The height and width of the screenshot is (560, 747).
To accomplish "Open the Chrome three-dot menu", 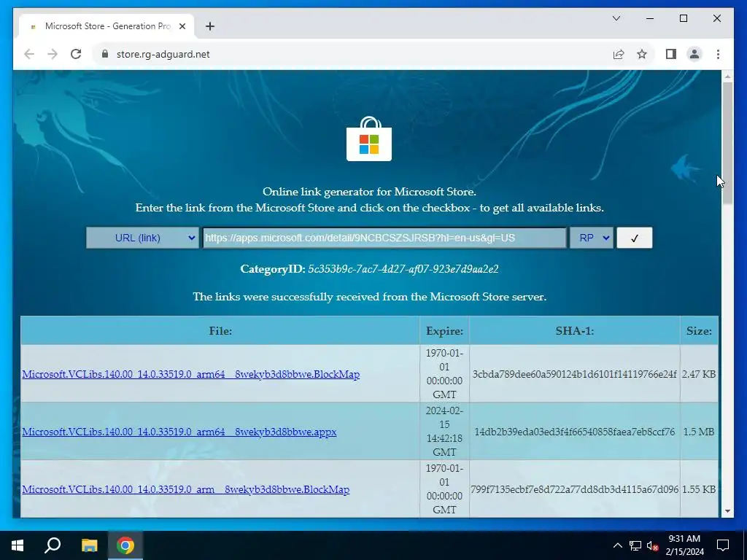I will point(718,54).
